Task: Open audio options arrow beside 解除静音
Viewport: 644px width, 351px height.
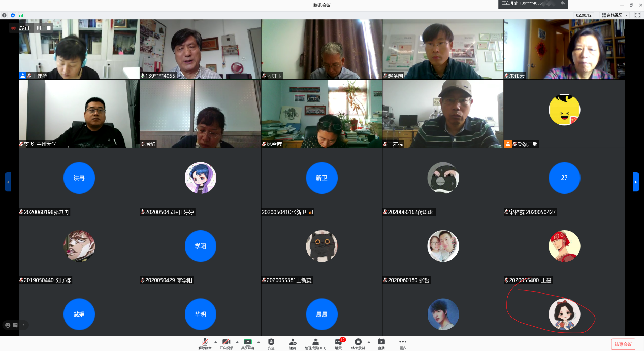Action: (x=215, y=342)
